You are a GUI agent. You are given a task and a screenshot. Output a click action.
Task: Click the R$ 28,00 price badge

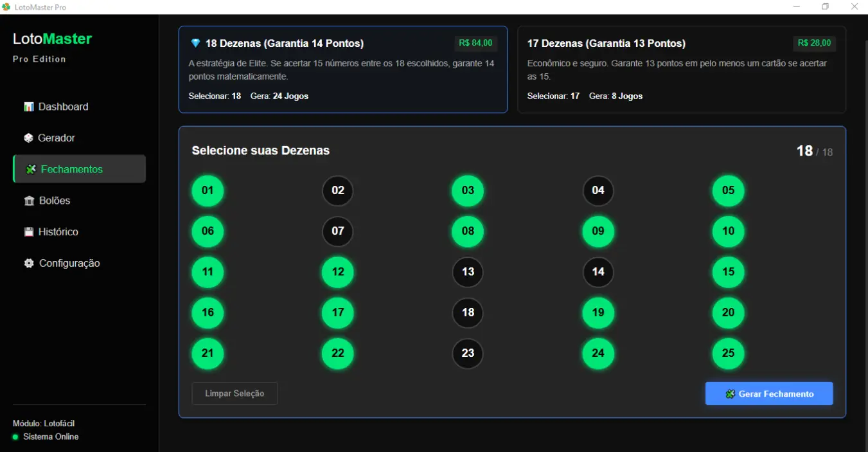pos(814,43)
